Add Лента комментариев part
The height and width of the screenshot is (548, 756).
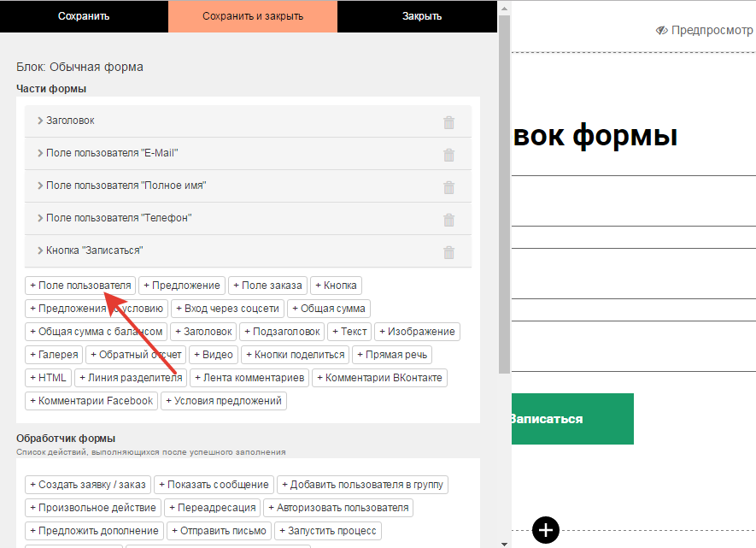tap(249, 378)
